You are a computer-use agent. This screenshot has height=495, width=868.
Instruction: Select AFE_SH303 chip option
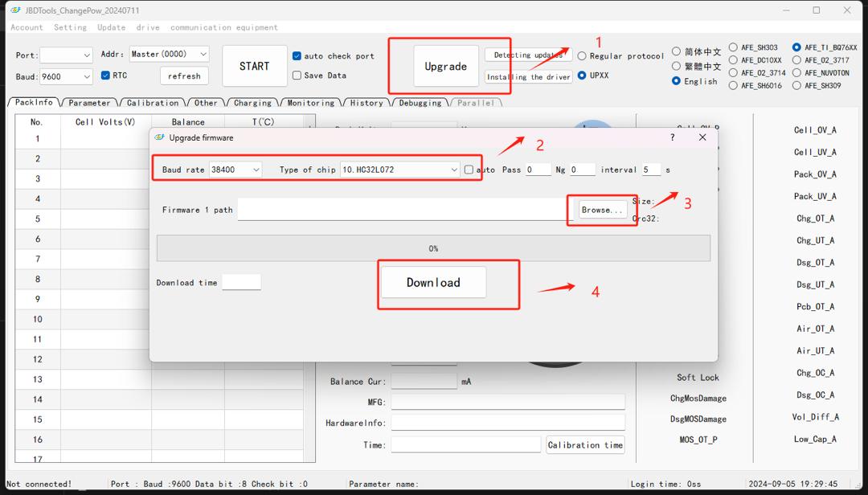733,47
